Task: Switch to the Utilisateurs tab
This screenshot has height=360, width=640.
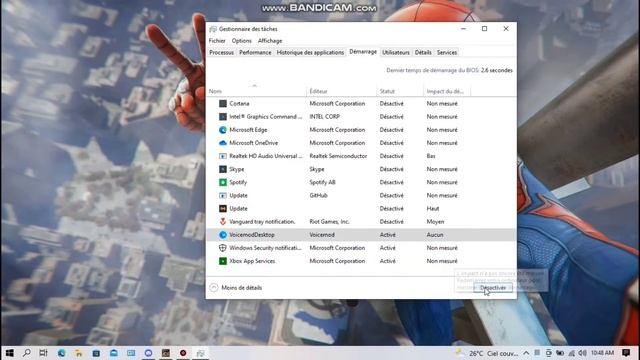Action: (396, 53)
